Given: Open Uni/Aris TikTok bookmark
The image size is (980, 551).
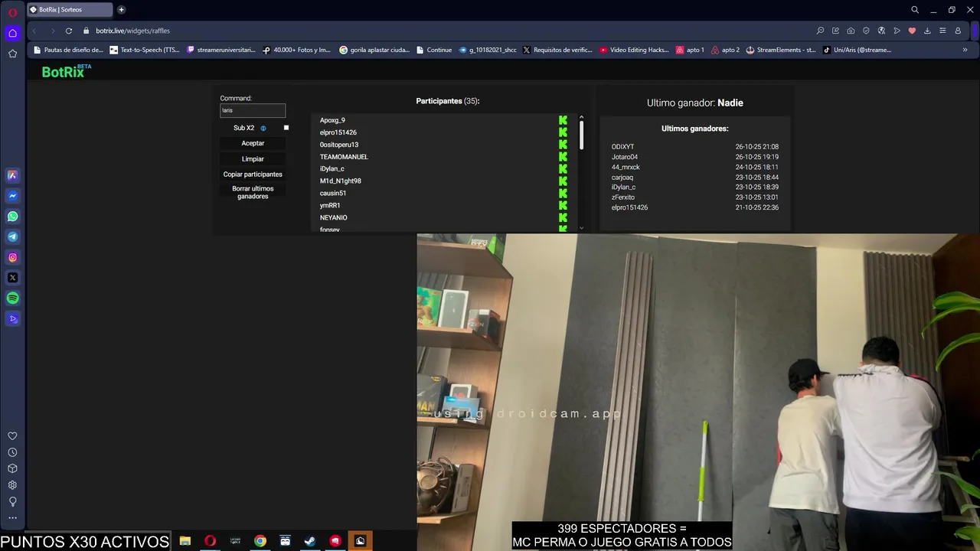Looking at the screenshot, I should pyautogui.click(x=857, y=50).
